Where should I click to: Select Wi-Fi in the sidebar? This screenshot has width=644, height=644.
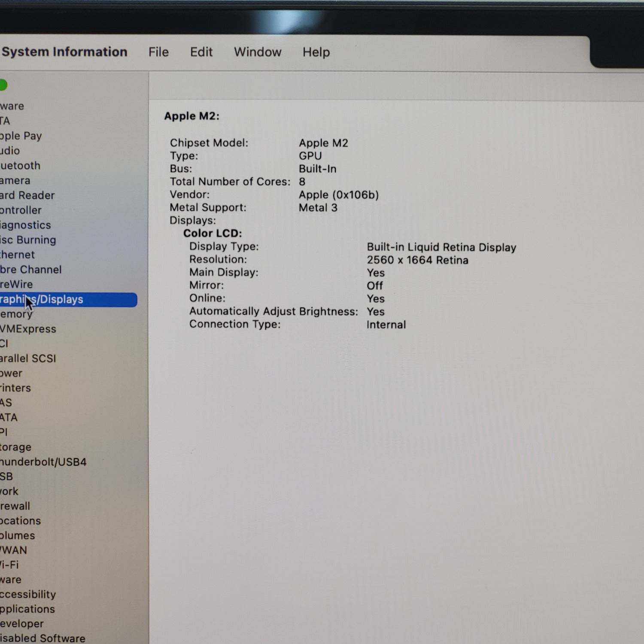(x=9, y=565)
